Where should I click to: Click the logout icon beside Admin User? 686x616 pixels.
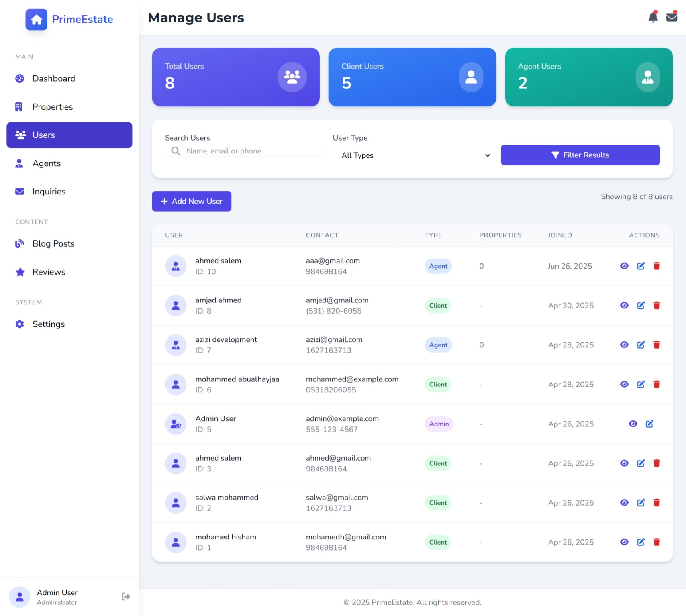pos(125,596)
